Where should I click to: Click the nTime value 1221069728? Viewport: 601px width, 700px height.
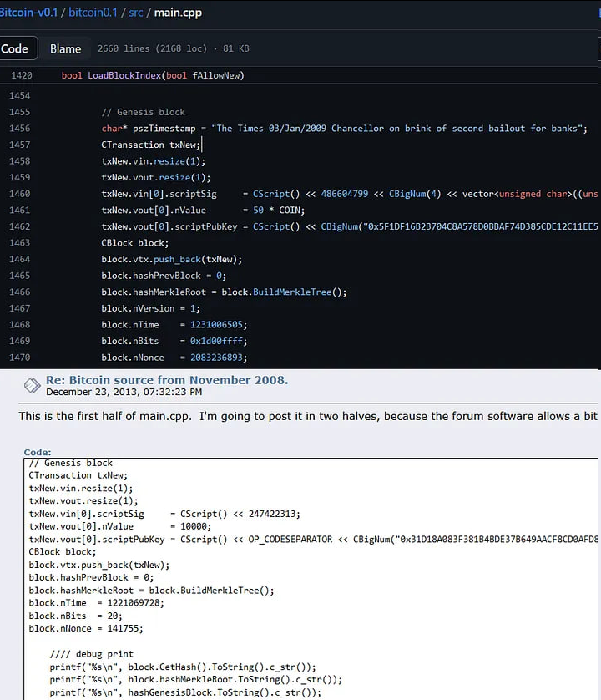tap(135, 603)
